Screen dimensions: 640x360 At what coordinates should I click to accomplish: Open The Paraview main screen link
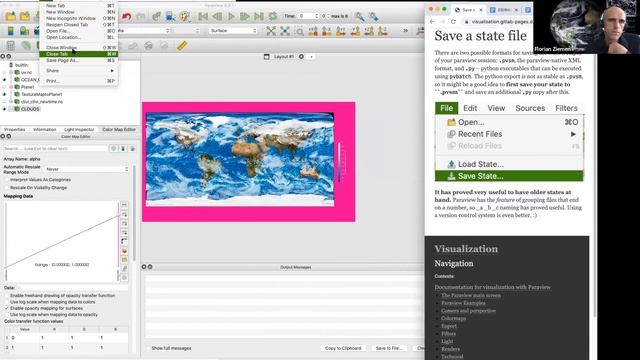point(471,295)
